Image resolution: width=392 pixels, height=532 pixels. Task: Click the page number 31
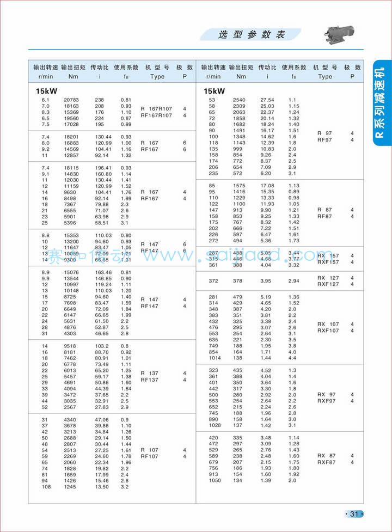click(354, 513)
